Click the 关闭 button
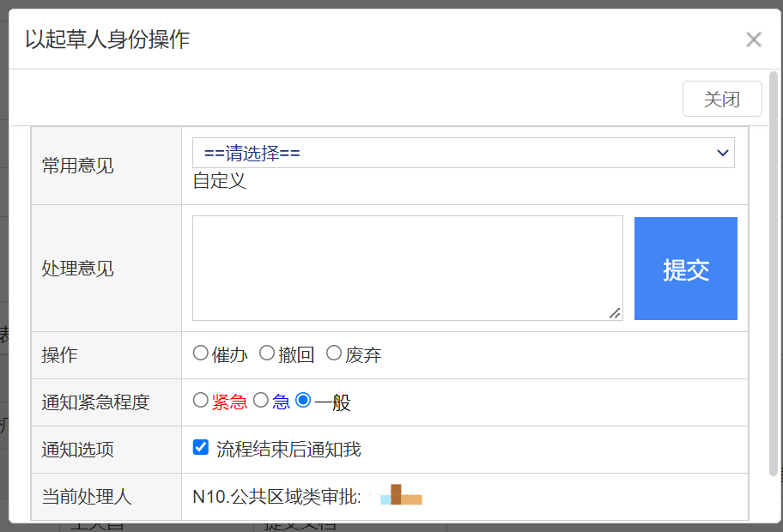 point(721,99)
